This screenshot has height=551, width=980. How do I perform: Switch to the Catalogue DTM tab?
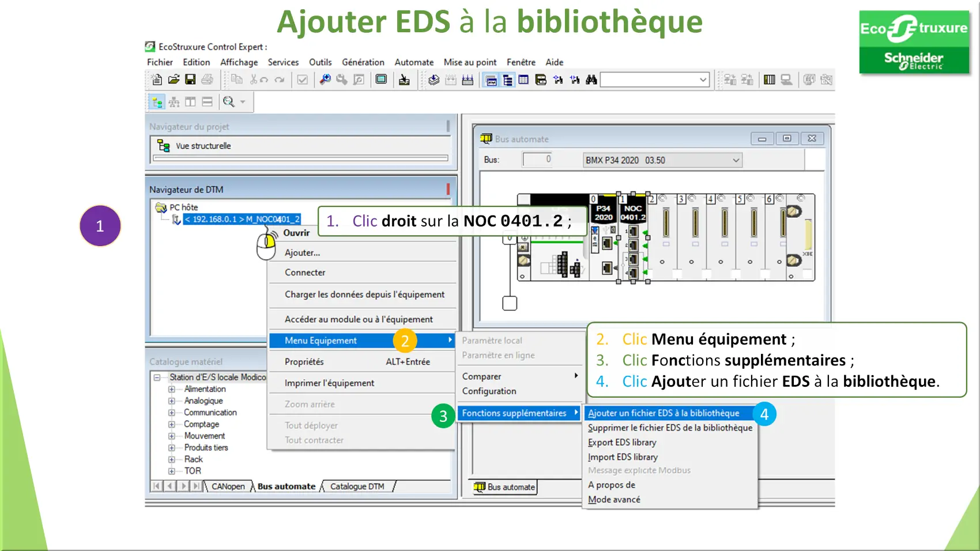[x=357, y=486]
